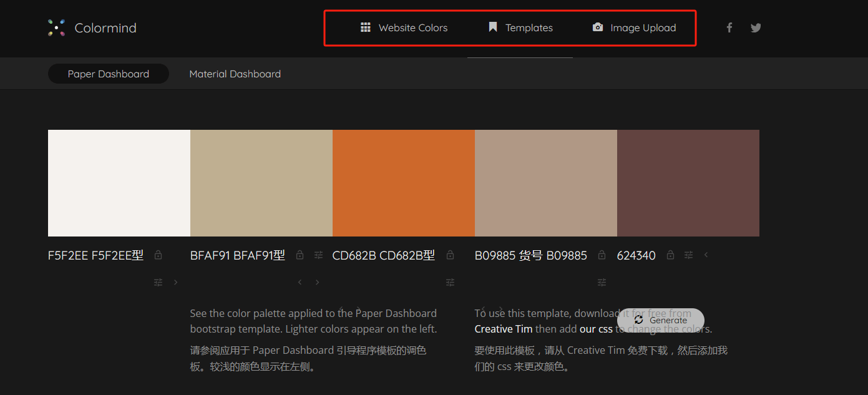Screen dimensions: 868x395
Task: Open the Twitter page icon
Action: pos(756,27)
